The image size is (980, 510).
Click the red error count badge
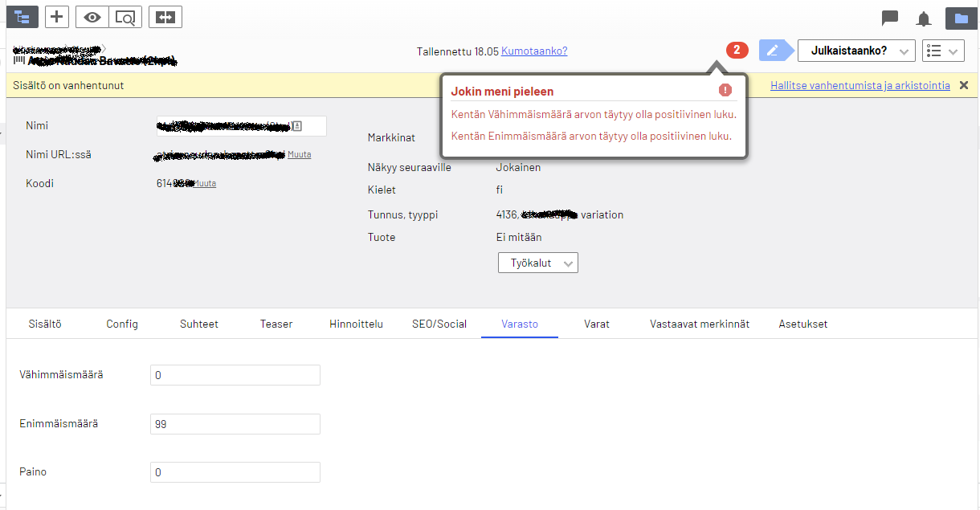737,51
